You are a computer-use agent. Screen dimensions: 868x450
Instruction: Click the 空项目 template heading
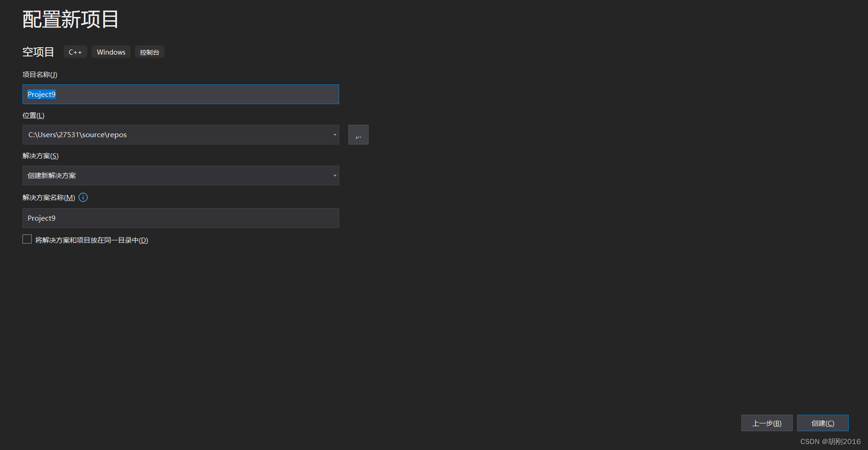(38, 52)
